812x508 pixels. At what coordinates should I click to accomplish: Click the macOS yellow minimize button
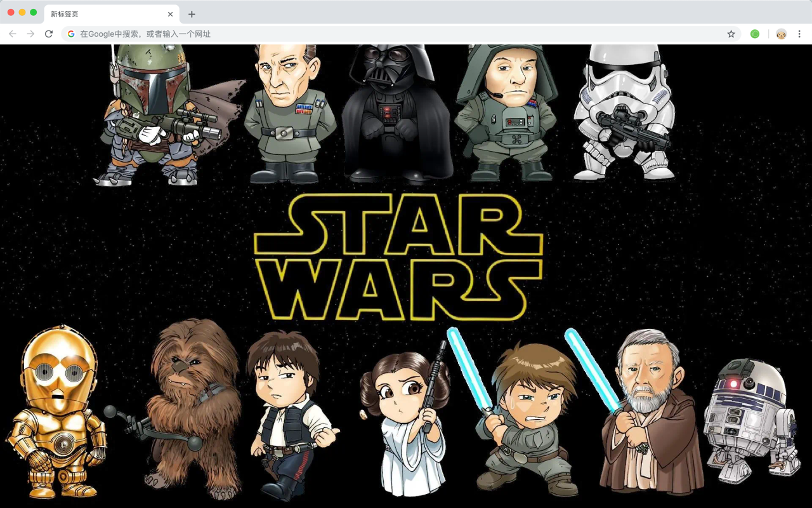pos(22,12)
